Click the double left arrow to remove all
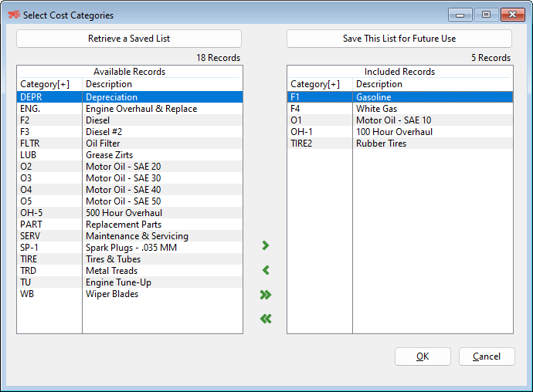This screenshot has height=392, width=533. point(266,319)
